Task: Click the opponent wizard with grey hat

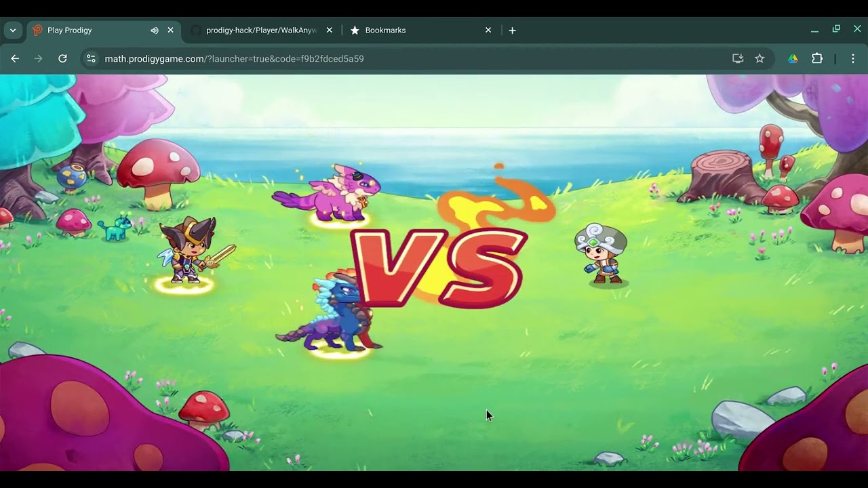Action: click(x=601, y=254)
